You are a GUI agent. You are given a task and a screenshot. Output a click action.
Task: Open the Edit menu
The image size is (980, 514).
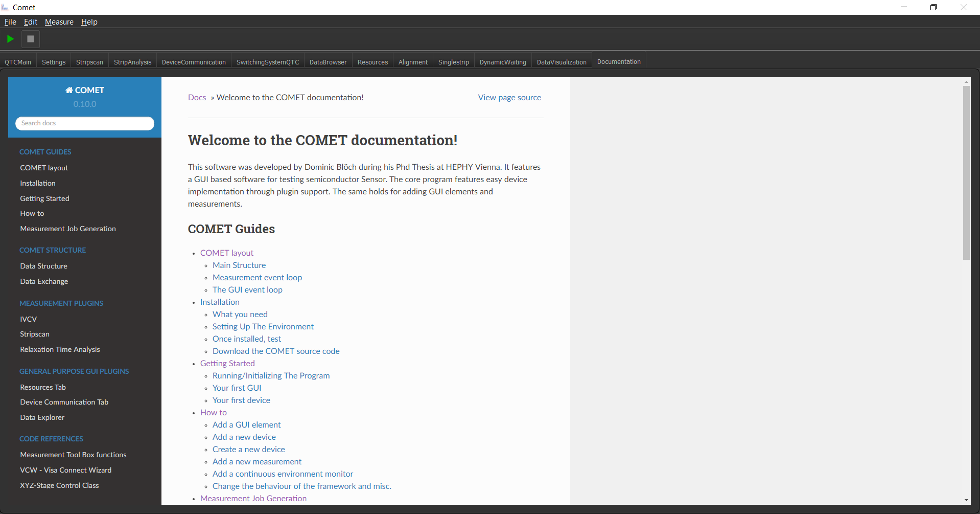pyautogui.click(x=31, y=22)
